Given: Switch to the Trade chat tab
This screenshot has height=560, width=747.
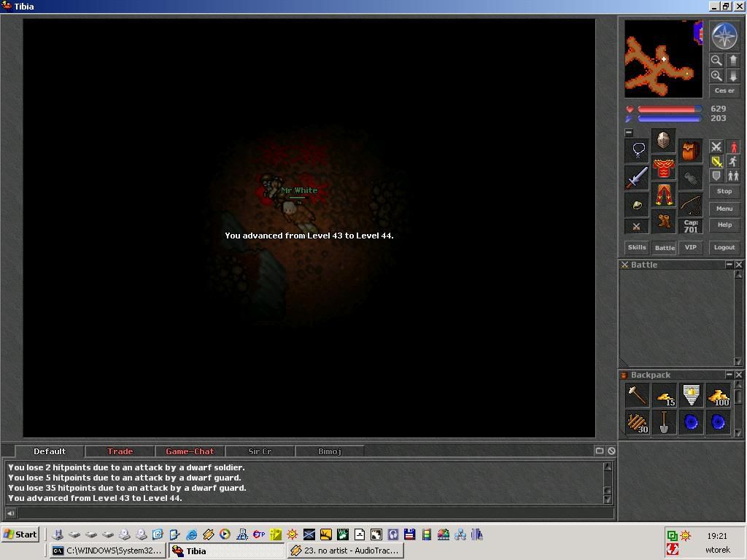Looking at the screenshot, I should pos(120,451).
